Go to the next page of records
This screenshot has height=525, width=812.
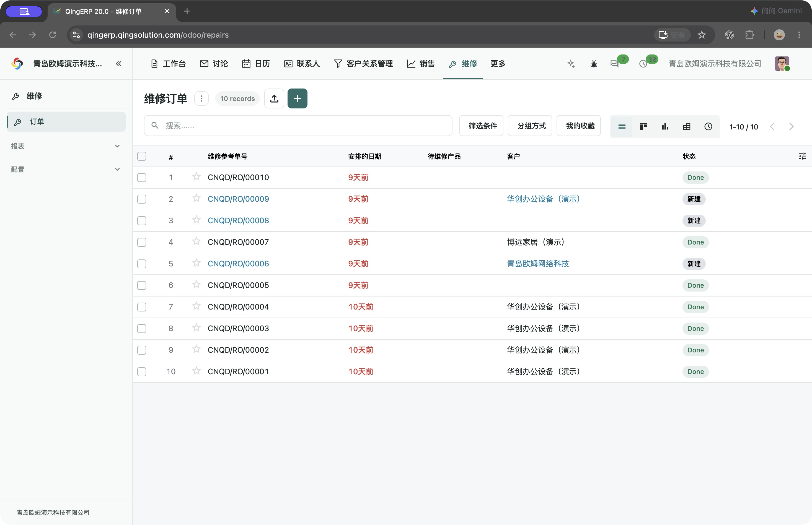792,126
